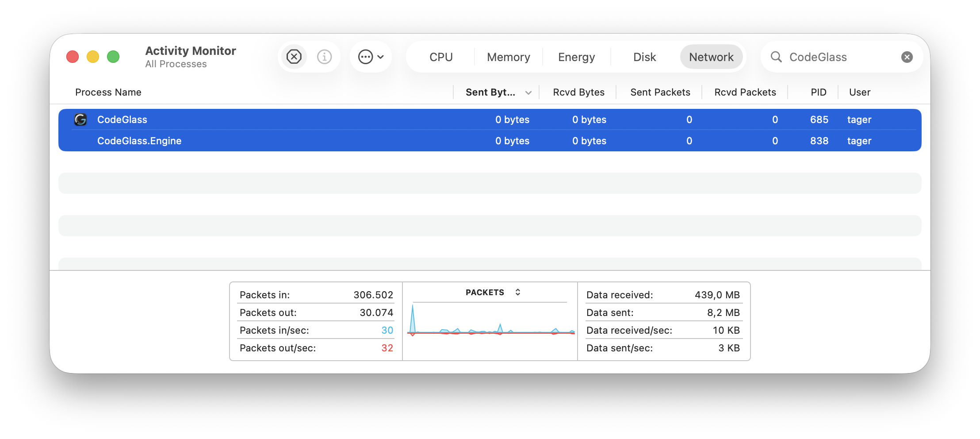This screenshot has width=980, height=439.
Task: Clear the CodeGlass search text
Action: [x=907, y=57]
